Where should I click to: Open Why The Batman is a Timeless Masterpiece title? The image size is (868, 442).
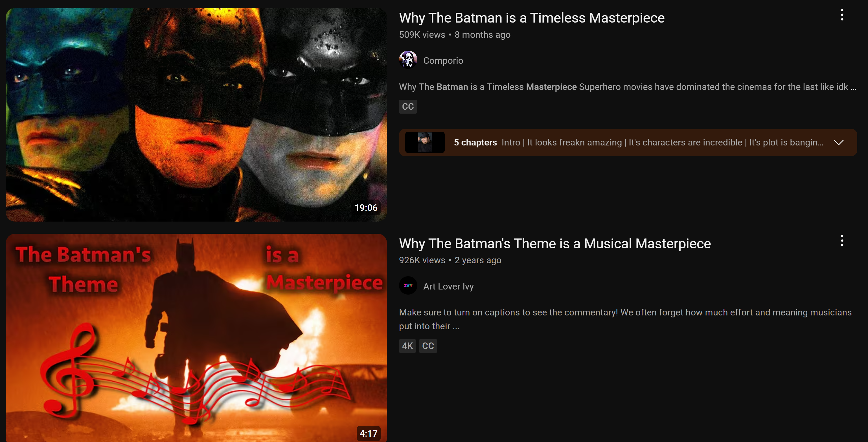(x=531, y=18)
